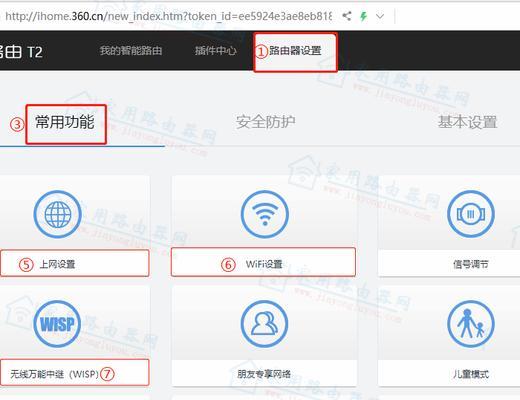This screenshot has width=520, height=400.
Task: Select the 常用功能 tab
Action: (x=65, y=122)
